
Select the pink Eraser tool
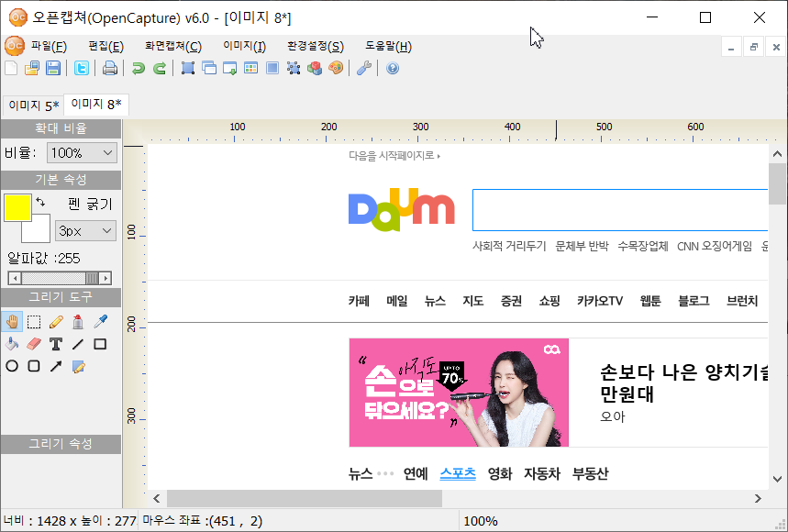34,344
